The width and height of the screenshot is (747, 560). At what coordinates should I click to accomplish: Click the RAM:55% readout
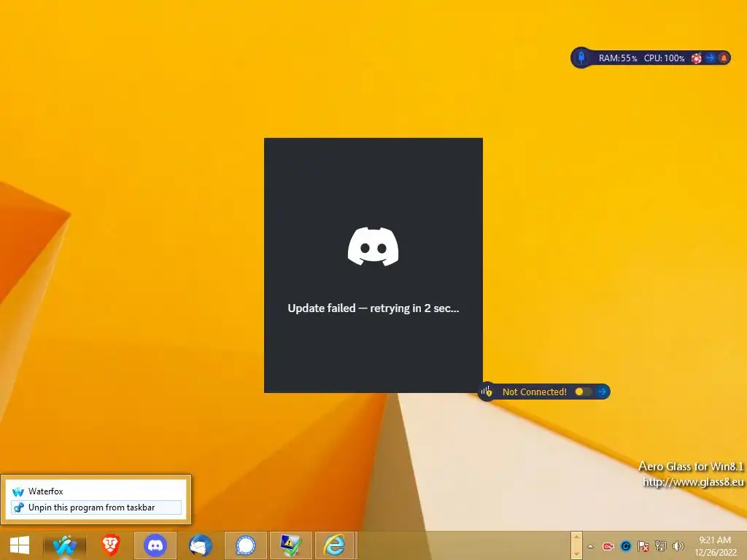617,58
